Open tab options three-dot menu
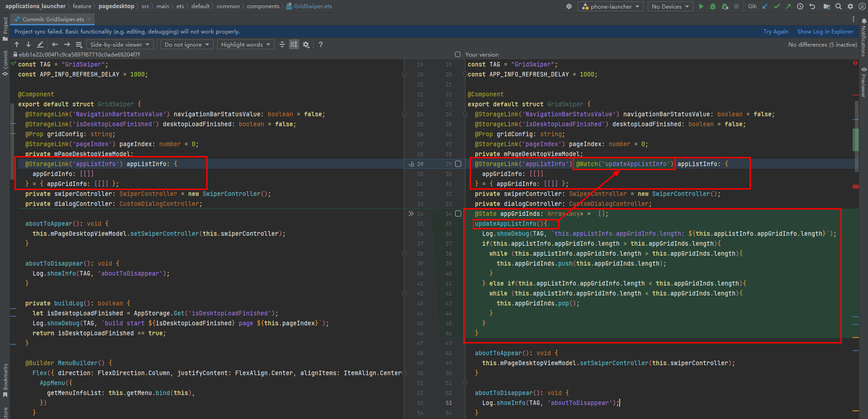Viewport: 868px width, 419px height. click(854, 19)
